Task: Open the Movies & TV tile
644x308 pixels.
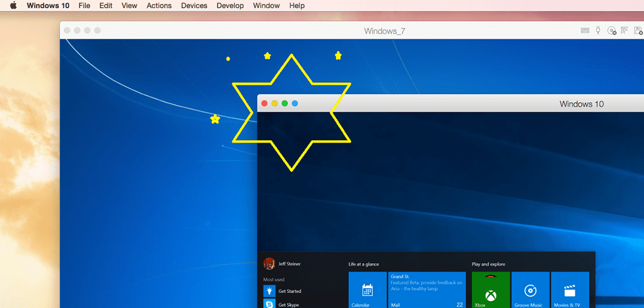Action: (x=570, y=289)
